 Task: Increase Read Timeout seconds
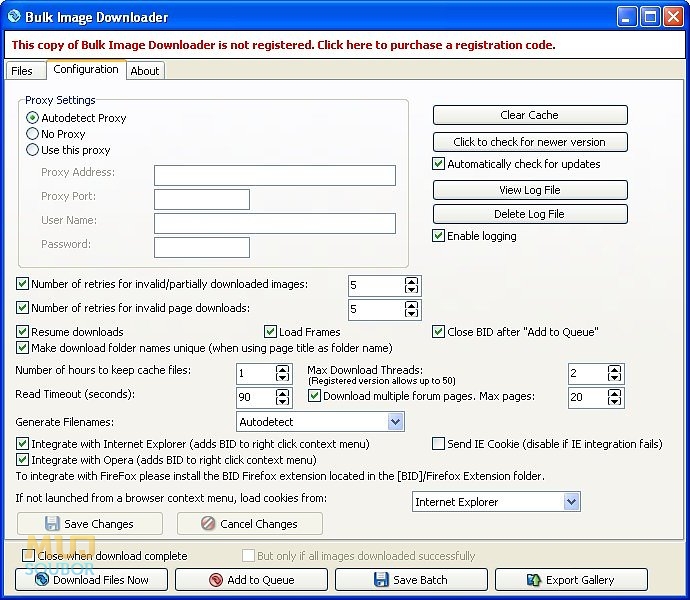click(283, 393)
